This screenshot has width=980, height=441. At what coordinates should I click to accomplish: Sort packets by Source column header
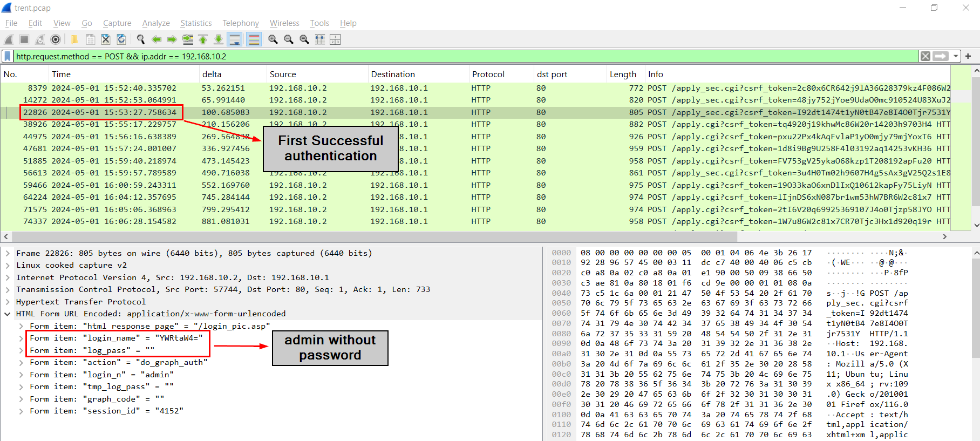317,74
